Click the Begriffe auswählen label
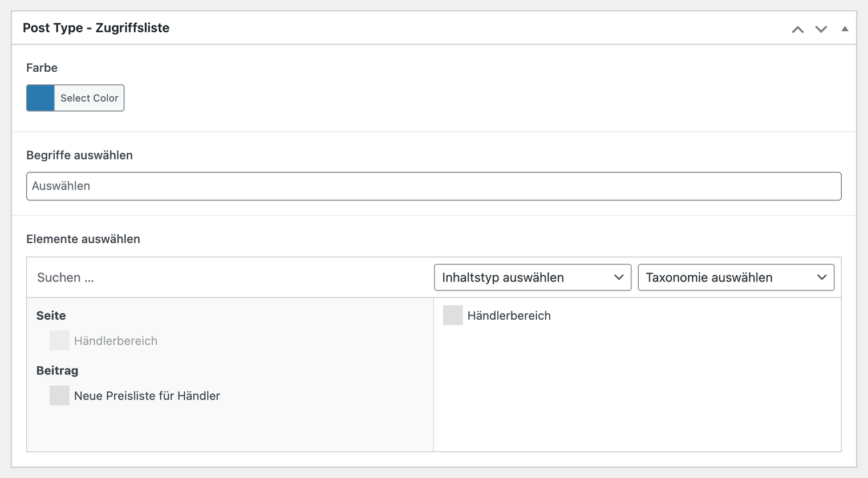Screen dimensions: 868x478 pos(79,155)
